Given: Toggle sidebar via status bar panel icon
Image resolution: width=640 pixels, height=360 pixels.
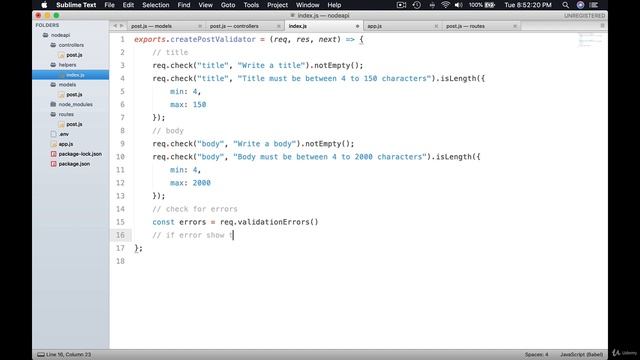Looking at the screenshot, I should point(40,354).
